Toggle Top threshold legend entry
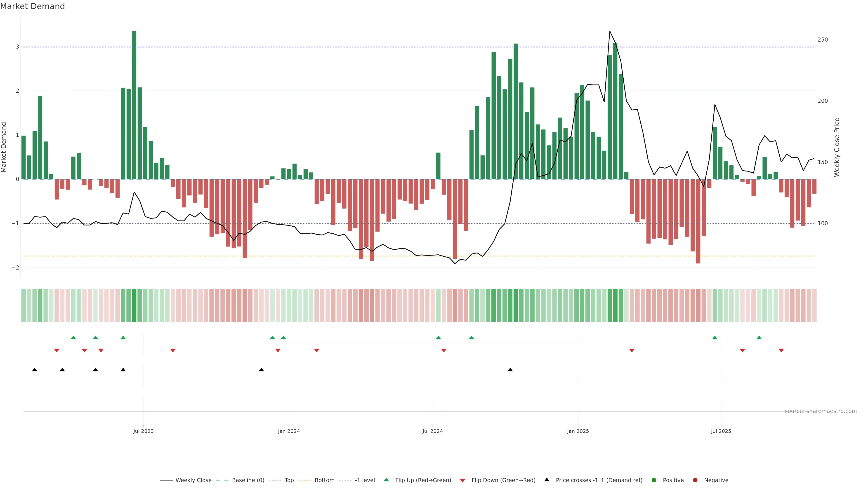 tap(289, 480)
